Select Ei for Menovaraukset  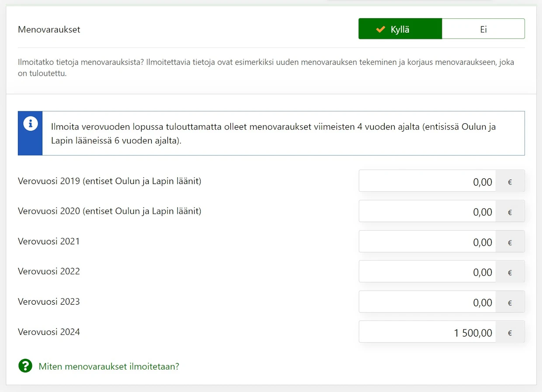[x=483, y=29]
